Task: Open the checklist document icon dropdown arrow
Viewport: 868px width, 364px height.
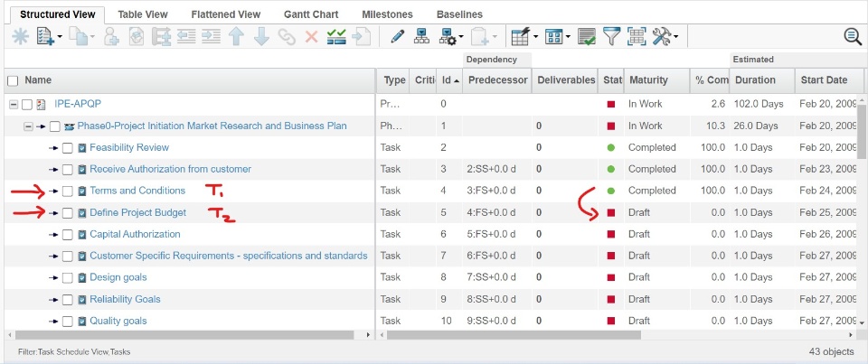Action: 60,38
